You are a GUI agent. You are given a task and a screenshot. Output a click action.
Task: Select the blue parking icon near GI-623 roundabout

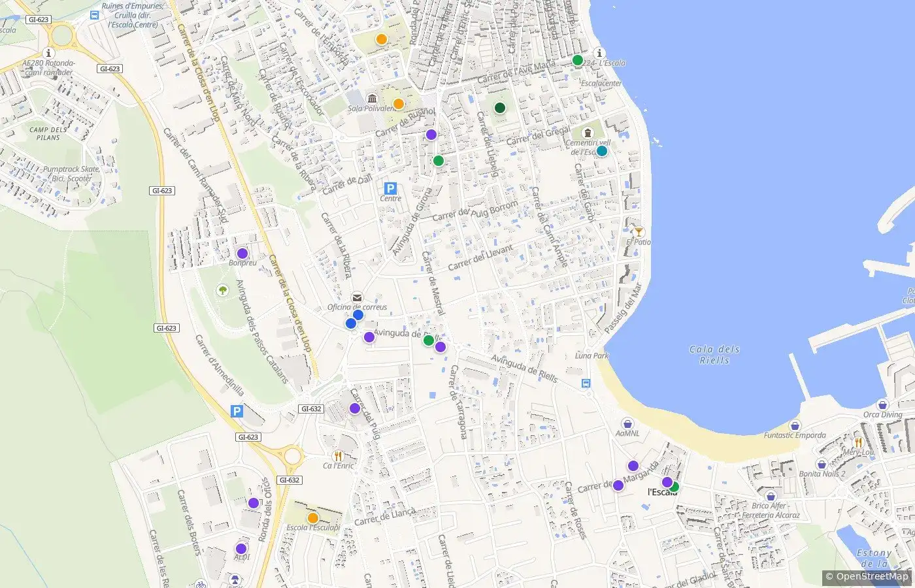[x=237, y=411]
